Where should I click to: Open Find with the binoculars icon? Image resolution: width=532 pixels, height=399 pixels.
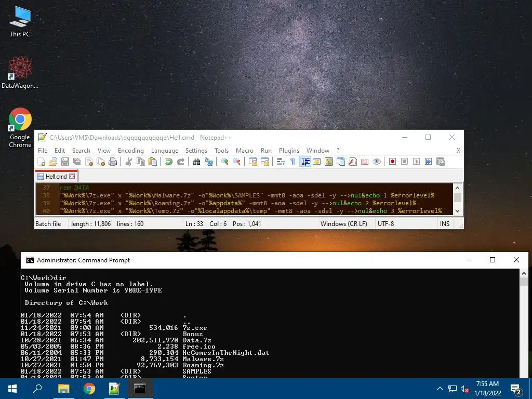(x=196, y=162)
